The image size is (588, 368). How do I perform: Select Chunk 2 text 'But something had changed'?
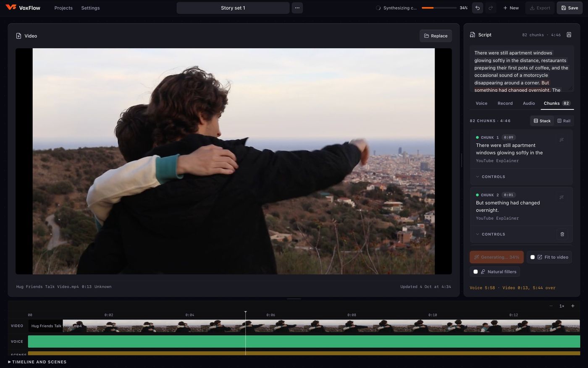tap(508, 203)
